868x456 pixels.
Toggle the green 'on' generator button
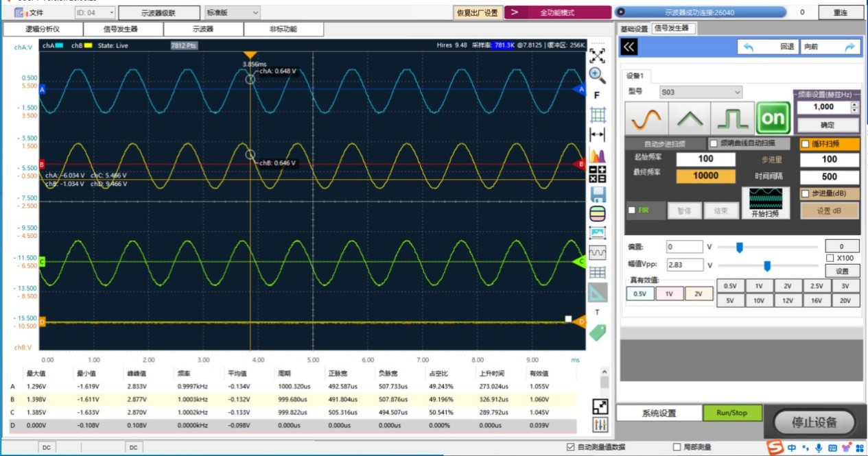tap(773, 119)
